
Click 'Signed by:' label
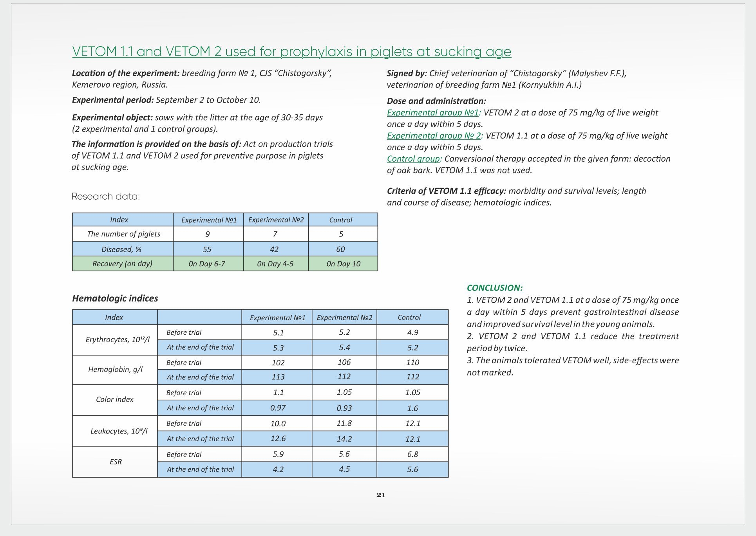tap(407, 73)
